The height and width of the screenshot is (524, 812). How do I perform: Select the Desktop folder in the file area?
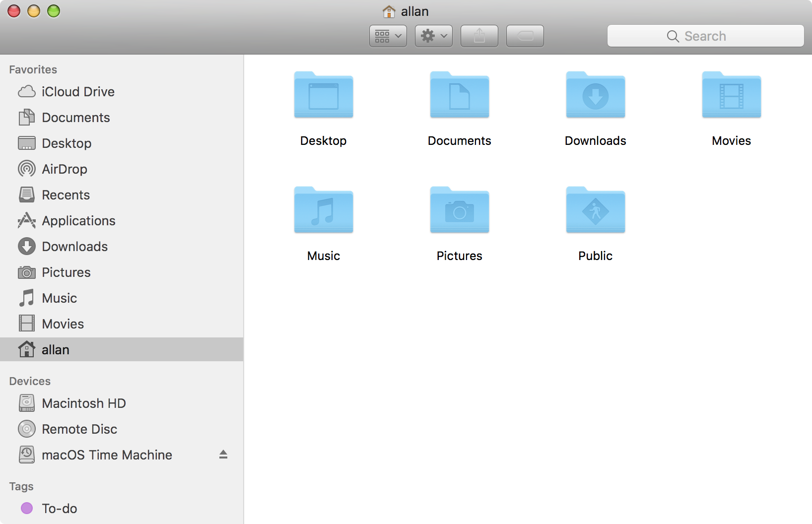coord(324,94)
